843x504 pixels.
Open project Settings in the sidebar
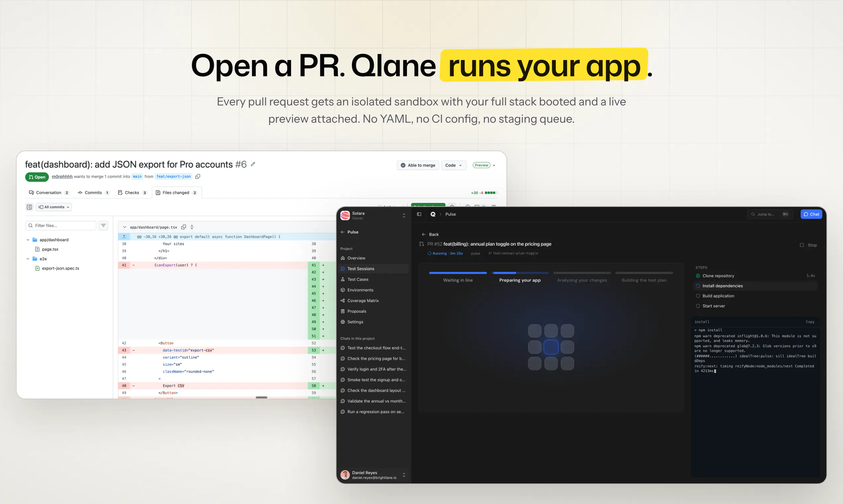[x=374, y=322]
